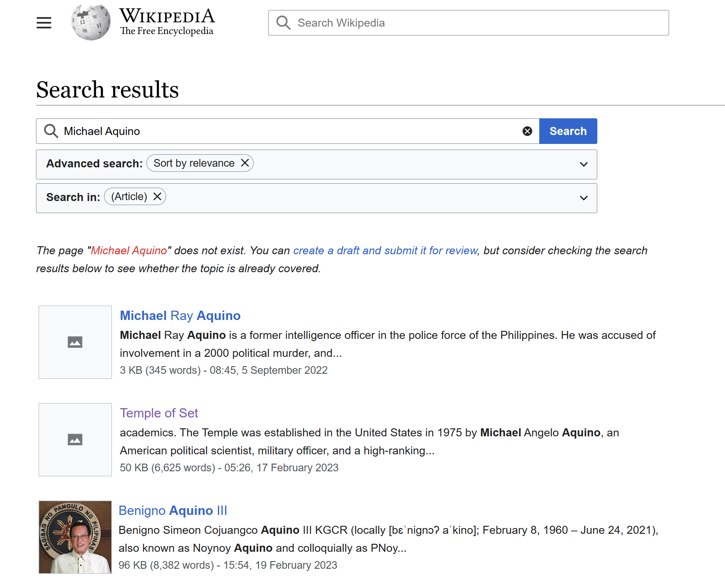Click into the Michael Aquino query field
Viewport: 725px width, 588px height.
click(288, 131)
